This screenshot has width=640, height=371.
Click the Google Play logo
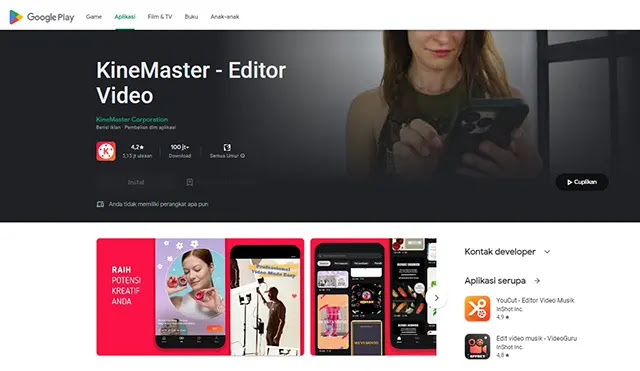[42, 17]
